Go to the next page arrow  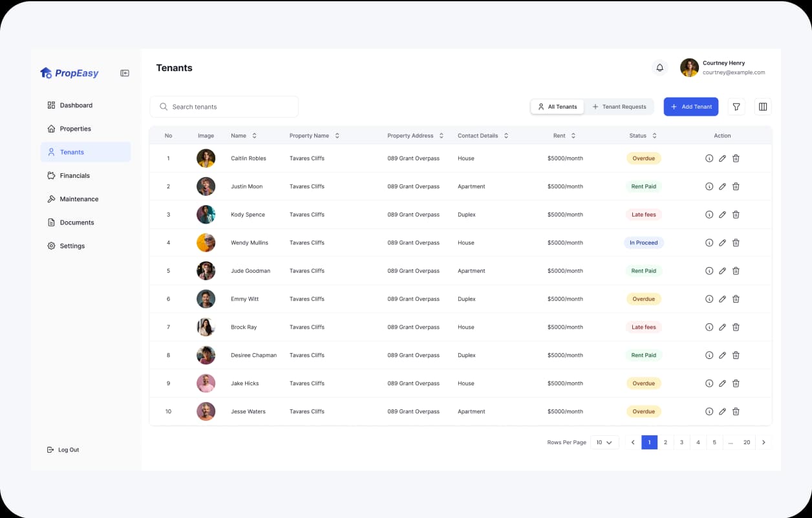[x=764, y=442]
